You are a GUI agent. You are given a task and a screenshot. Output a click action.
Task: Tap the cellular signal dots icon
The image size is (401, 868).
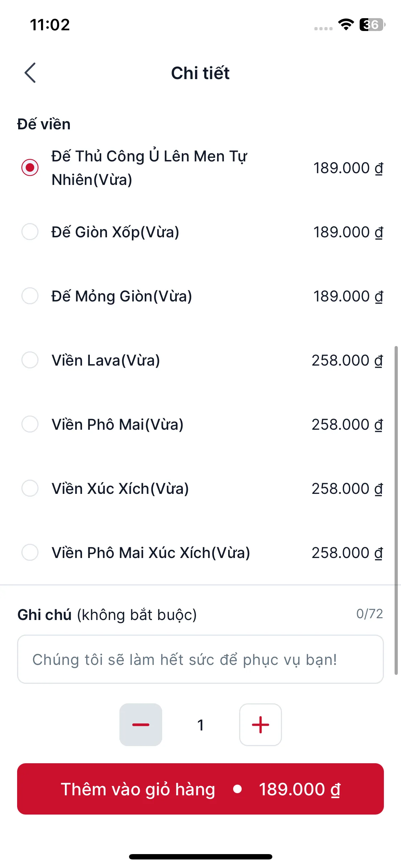point(323,29)
